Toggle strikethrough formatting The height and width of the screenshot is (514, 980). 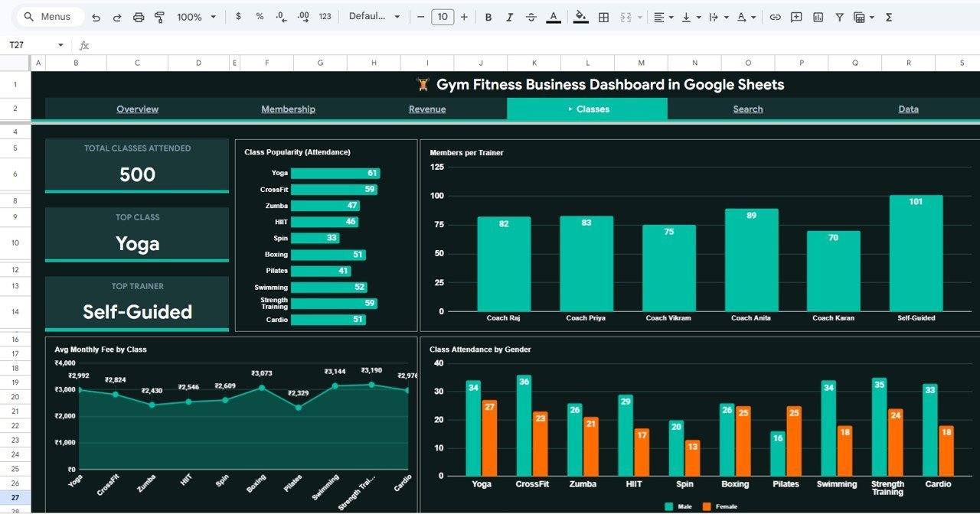(531, 17)
